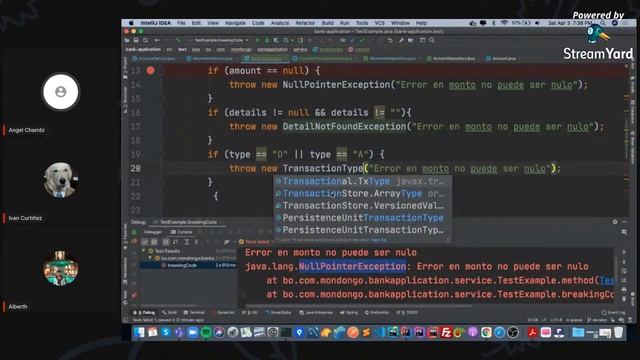Viewport: 640px width, 360px height.
Task: Click the Undo arrow icon in toolbar
Action: [x=391, y=40]
